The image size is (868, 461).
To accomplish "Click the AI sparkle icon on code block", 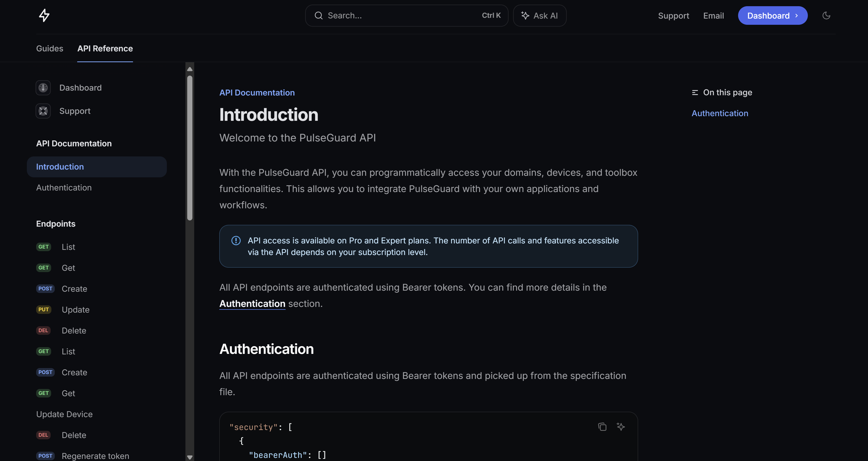I will click(621, 427).
